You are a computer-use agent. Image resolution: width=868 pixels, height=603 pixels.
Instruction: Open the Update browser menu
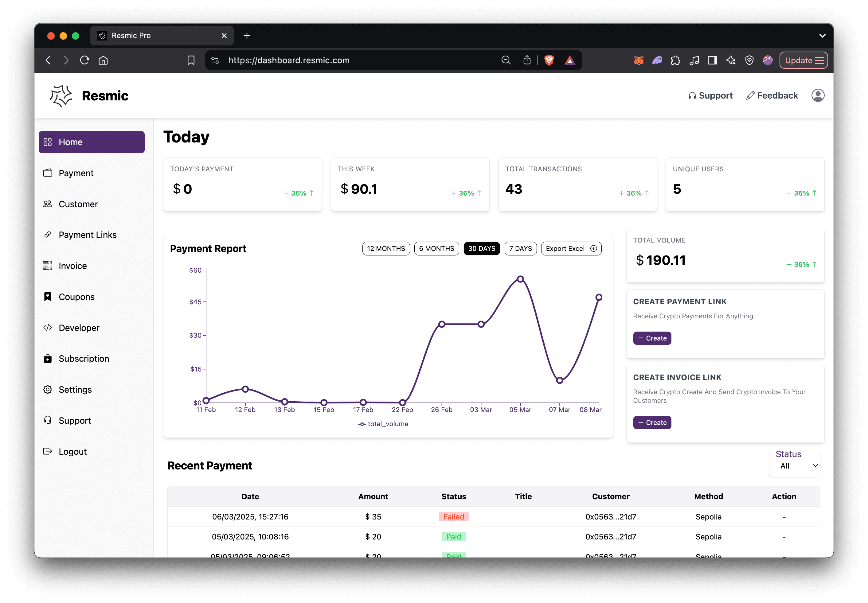[x=803, y=60]
